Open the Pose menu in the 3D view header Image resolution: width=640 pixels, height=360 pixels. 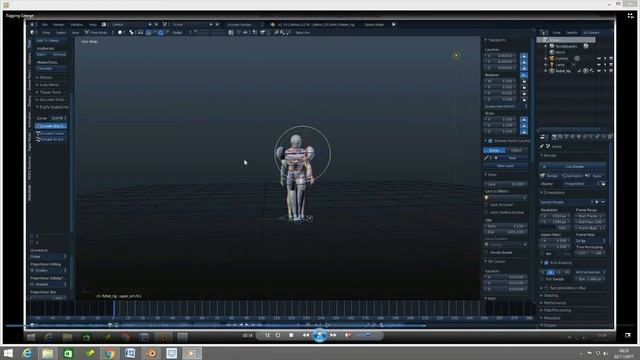click(x=75, y=33)
